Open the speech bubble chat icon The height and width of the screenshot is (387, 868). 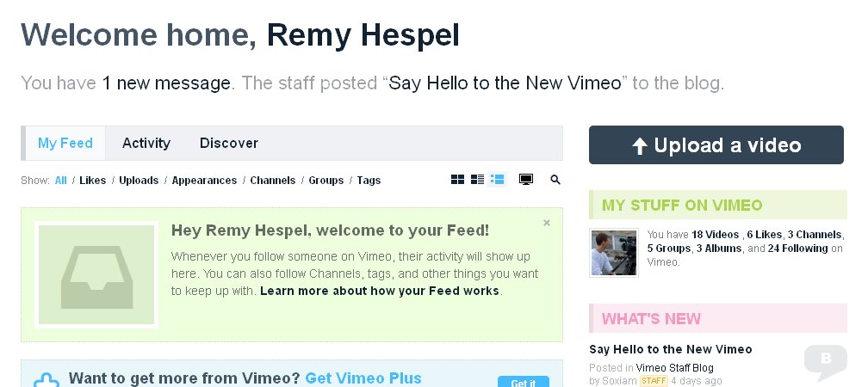[825, 360]
